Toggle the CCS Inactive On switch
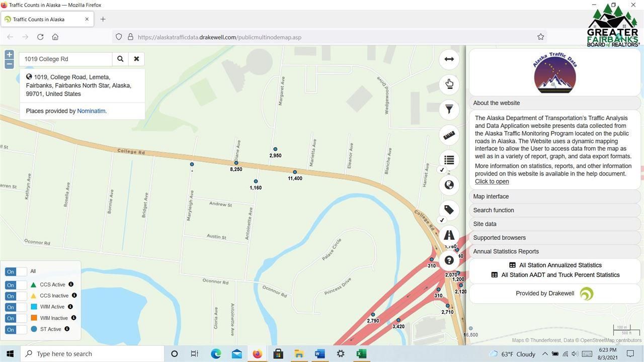Screen dimensions: 644x362 click(15, 296)
